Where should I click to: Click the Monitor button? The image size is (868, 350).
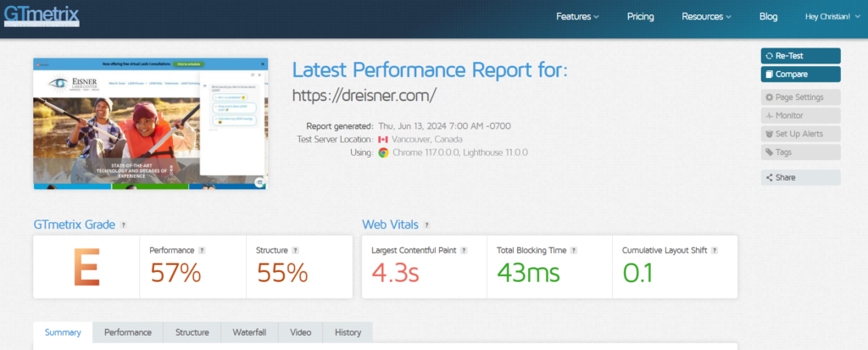click(x=800, y=115)
